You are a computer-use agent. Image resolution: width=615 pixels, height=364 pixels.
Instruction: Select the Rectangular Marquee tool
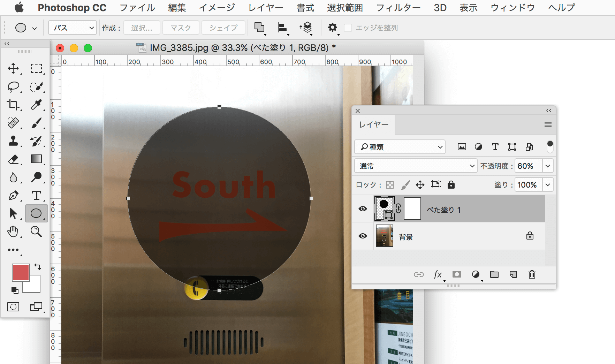(x=36, y=68)
